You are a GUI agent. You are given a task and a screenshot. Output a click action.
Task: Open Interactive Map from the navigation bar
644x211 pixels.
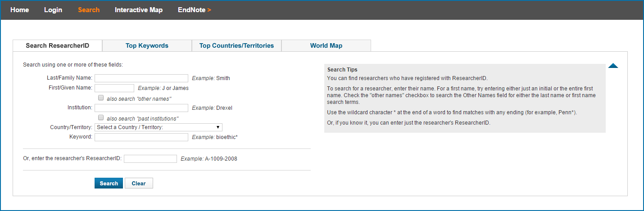coord(139,10)
